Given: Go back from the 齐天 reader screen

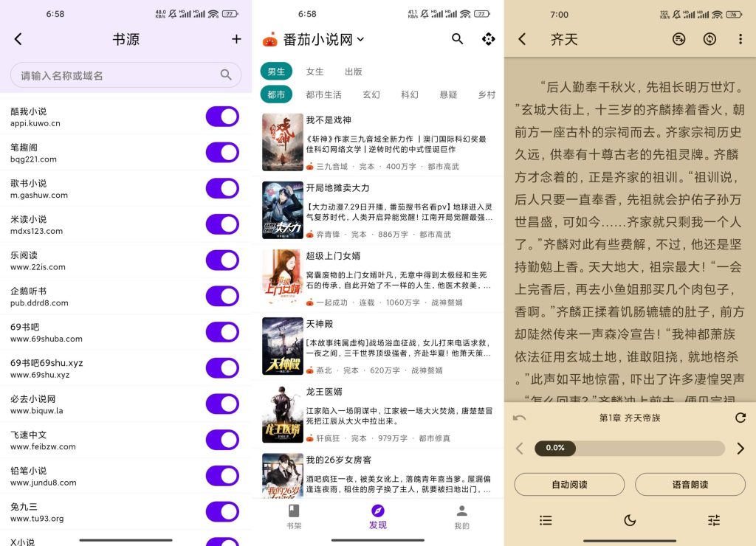Looking at the screenshot, I should (x=522, y=39).
